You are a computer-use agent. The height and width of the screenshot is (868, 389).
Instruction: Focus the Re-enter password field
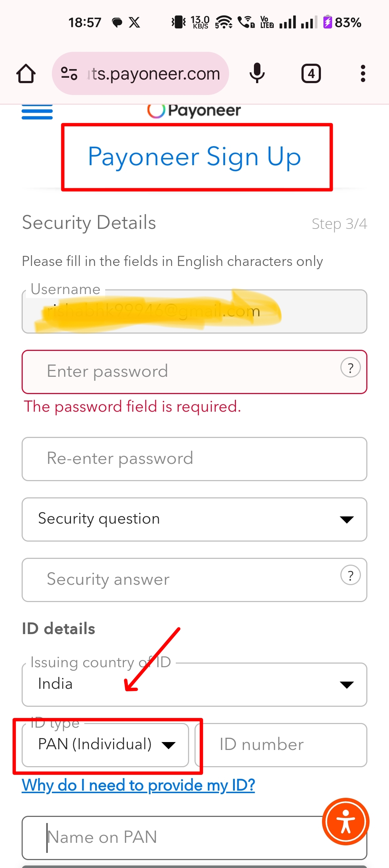(x=194, y=459)
